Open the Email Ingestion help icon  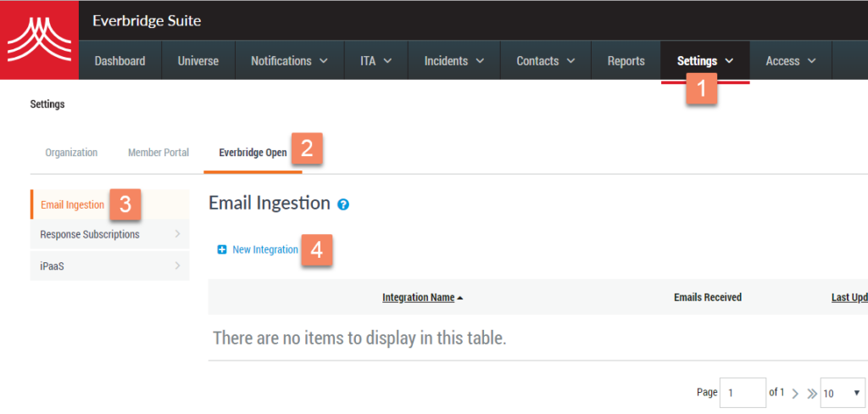tap(343, 205)
